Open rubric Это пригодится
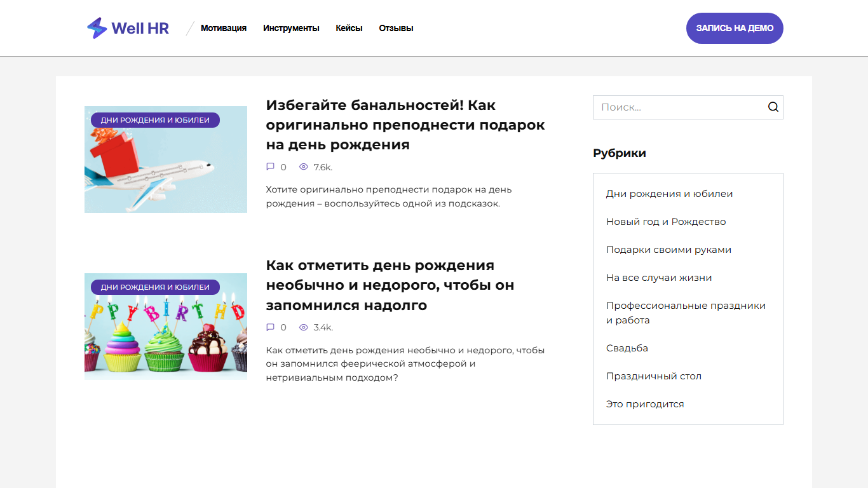 (x=645, y=404)
